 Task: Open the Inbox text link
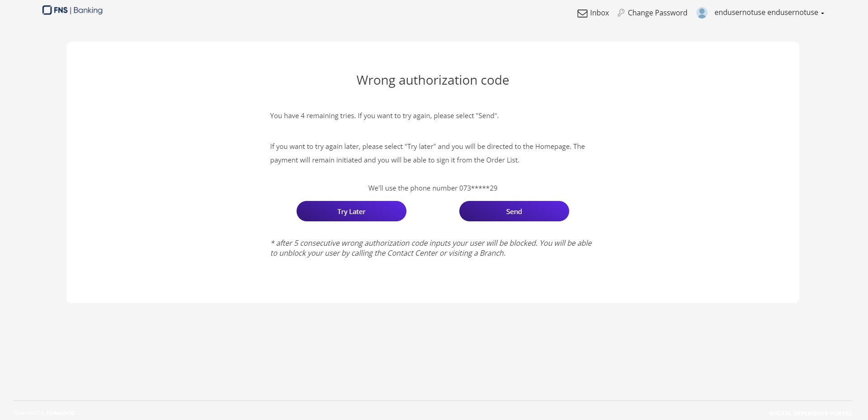pos(599,13)
